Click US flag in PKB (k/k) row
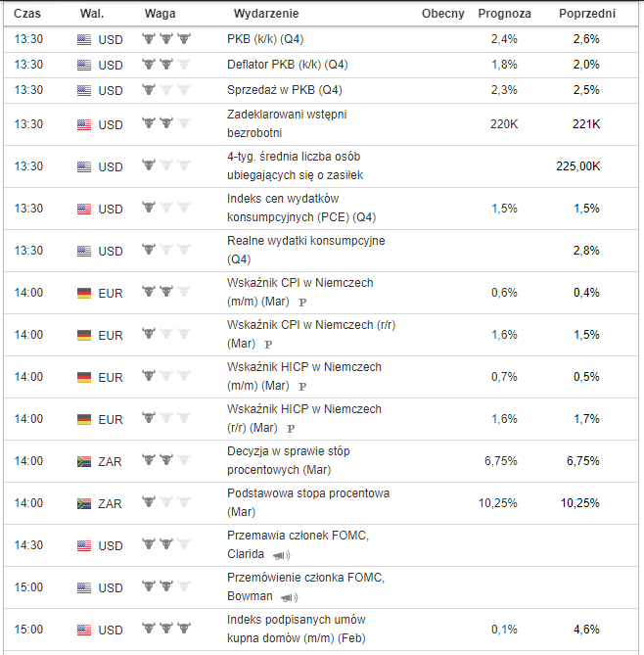 click(83, 40)
